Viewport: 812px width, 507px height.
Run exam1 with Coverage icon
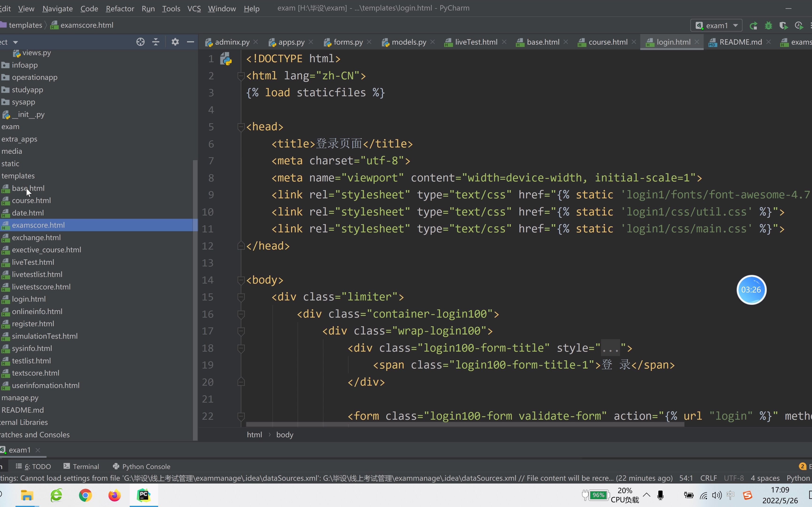click(784, 26)
